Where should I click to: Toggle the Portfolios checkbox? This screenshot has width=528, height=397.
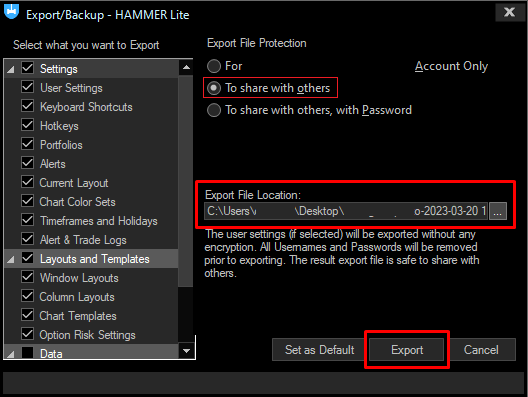28,144
